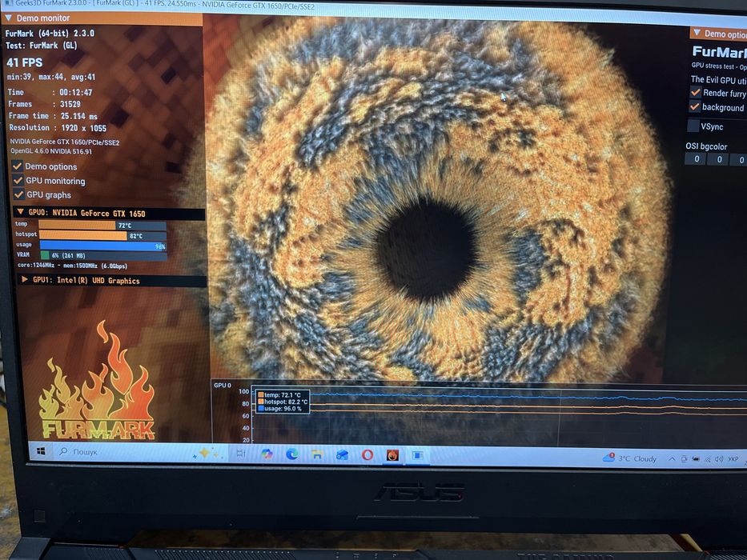The image size is (747, 560).
Task: Launch Copilot from the taskbar
Action: (267, 454)
